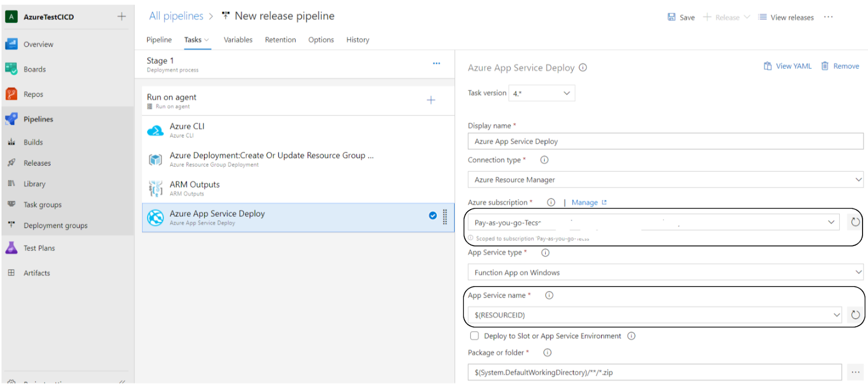Click the Azure App Service Deploy info icon

583,68
